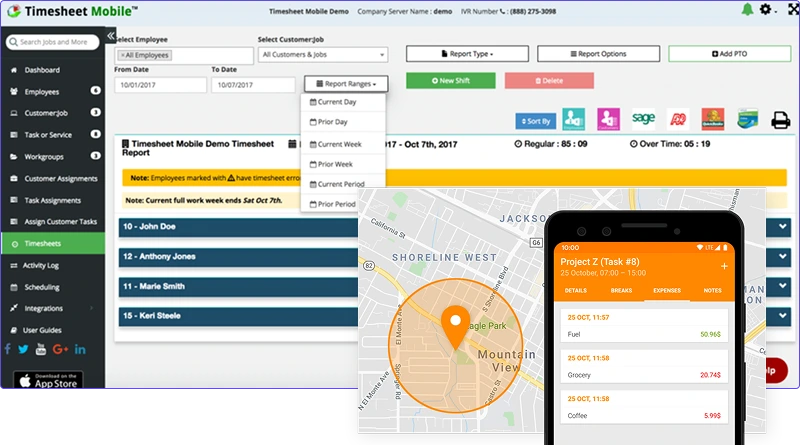The width and height of the screenshot is (800, 445).
Task: Collapse the sidebar with double-chevron icon
Action: point(111,36)
